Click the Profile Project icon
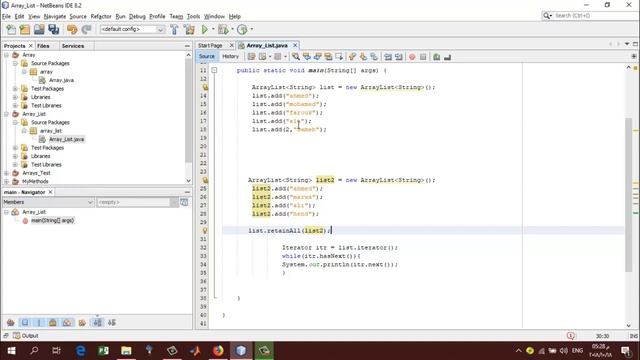 tap(242, 29)
